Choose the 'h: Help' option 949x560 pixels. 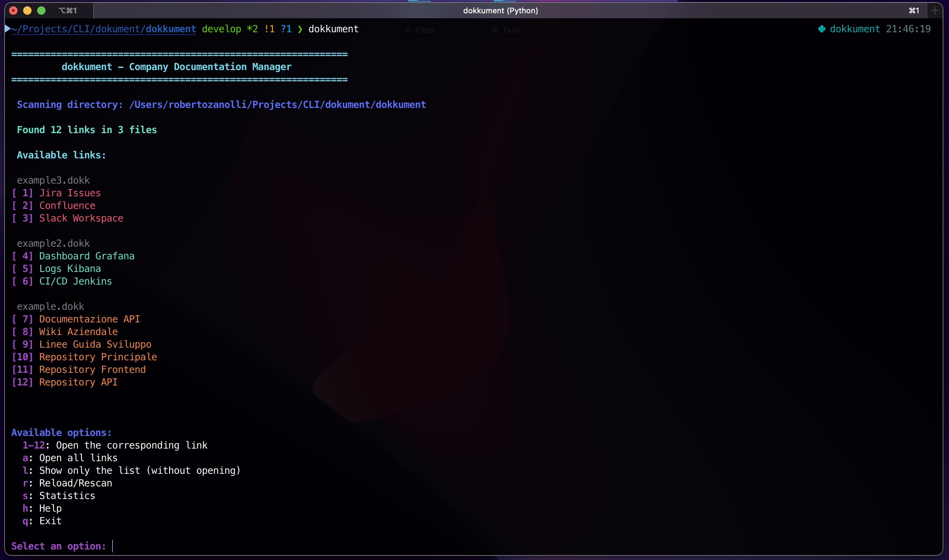43,508
